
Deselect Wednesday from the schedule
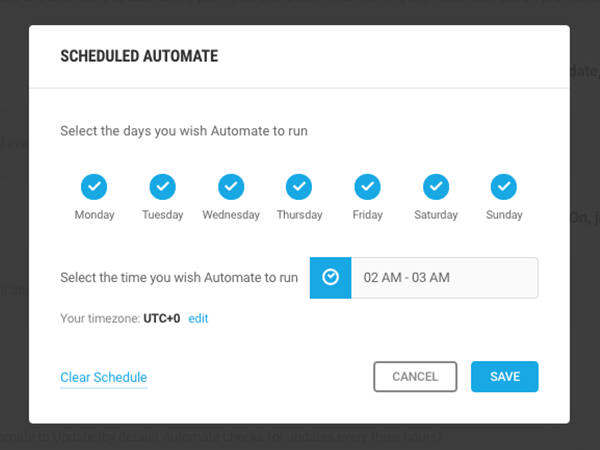(231, 187)
